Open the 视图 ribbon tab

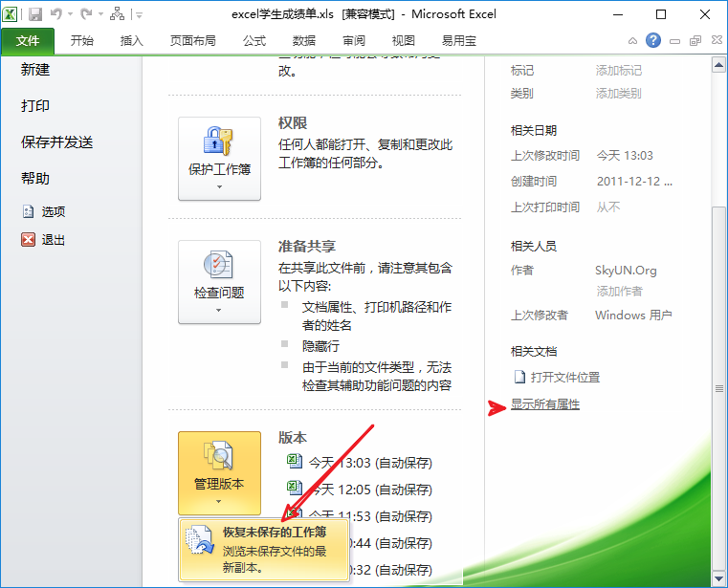click(x=404, y=41)
